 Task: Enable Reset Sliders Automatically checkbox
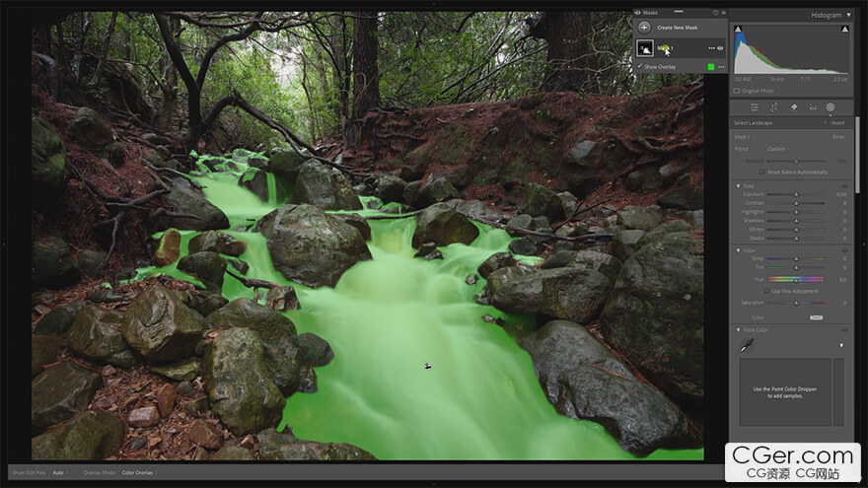coord(762,173)
